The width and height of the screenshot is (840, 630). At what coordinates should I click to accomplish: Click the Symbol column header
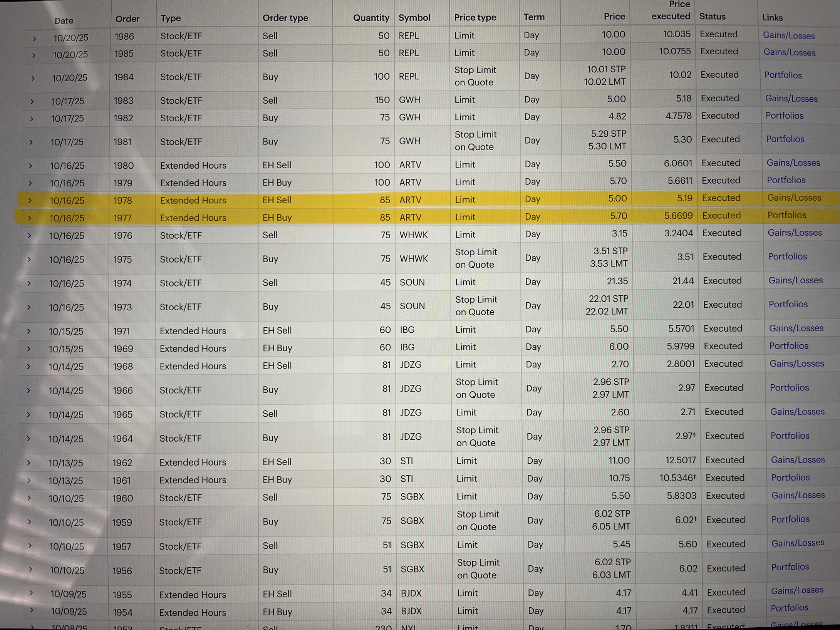[414, 18]
